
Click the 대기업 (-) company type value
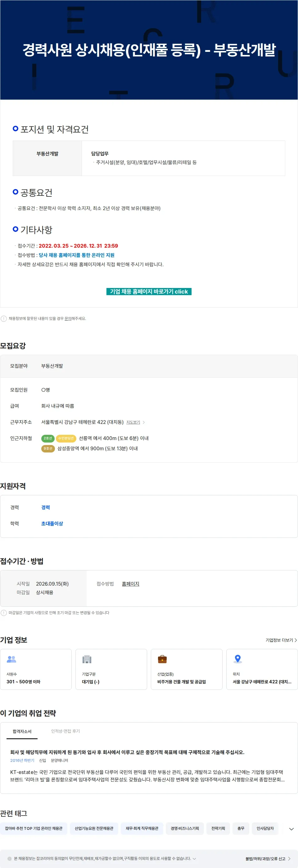point(91,681)
